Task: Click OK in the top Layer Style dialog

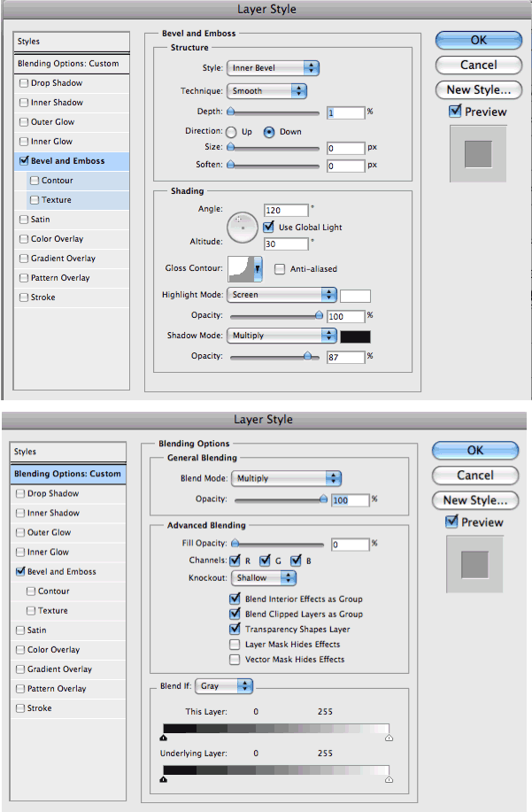Action: [479, 41]
